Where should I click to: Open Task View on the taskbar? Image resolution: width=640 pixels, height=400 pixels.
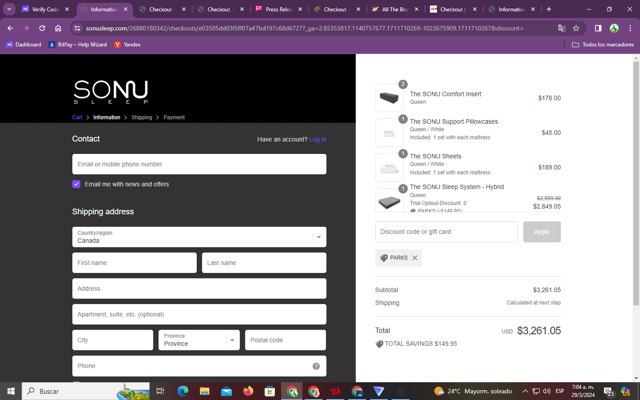tap(160, 391)
